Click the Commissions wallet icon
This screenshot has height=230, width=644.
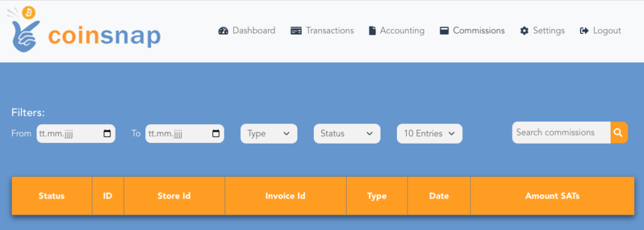click(444, 31)
